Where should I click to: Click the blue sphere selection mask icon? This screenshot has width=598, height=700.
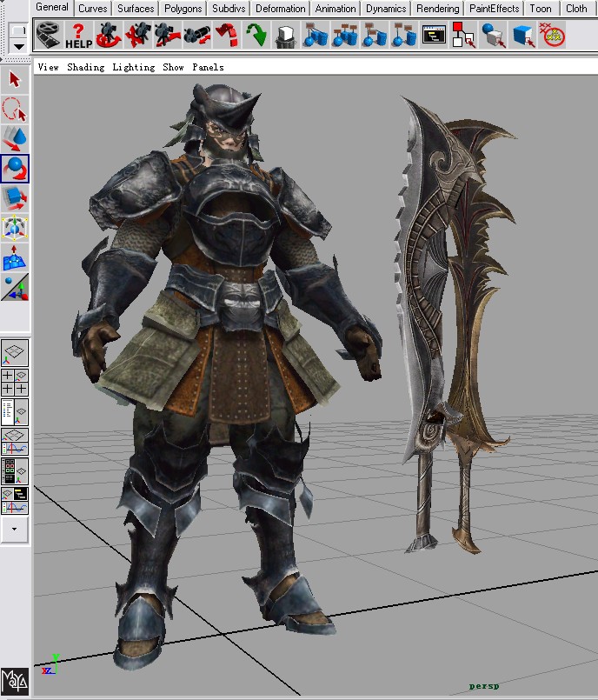point(493,35)
